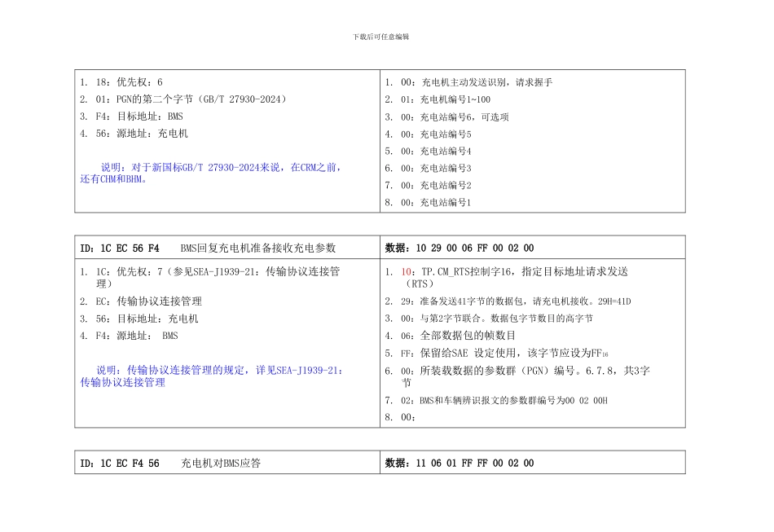This screenshot has height=532, width=774.
Task: Select the header 'ID：1C EC 56 F4'
Action: [x=120, y=248]
